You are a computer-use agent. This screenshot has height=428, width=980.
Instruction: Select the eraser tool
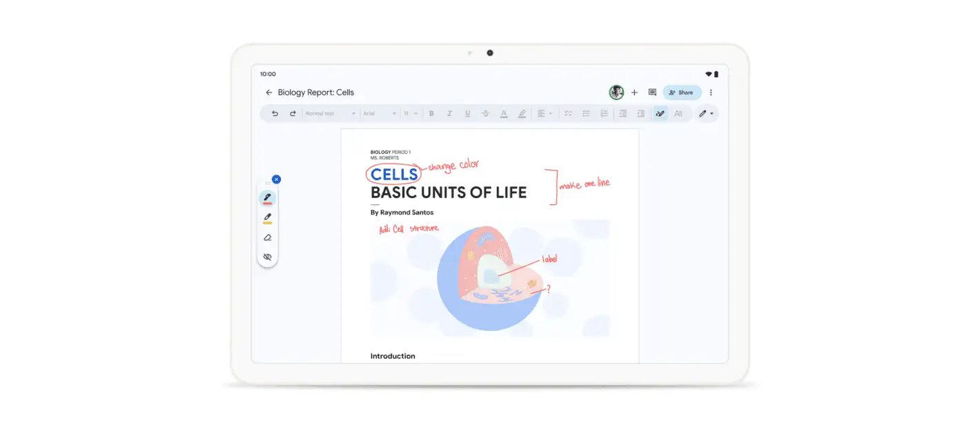[268, 237]
